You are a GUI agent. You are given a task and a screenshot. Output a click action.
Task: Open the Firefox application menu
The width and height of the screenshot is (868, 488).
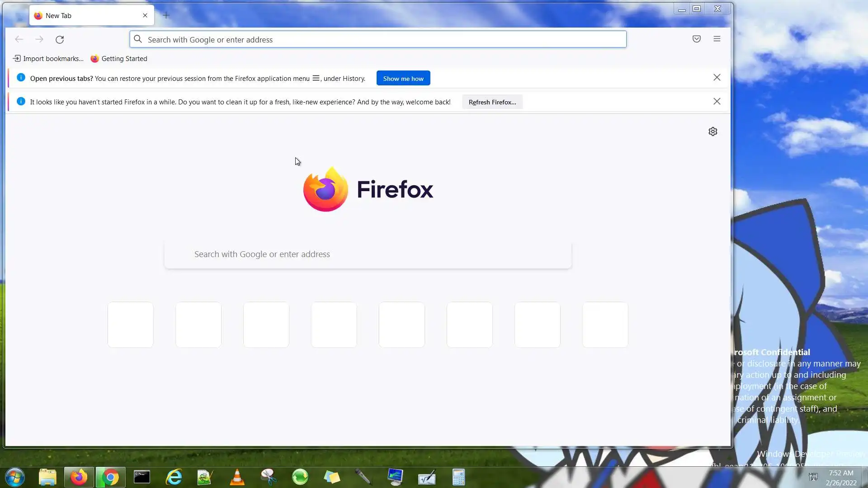(x=717, y=39)
